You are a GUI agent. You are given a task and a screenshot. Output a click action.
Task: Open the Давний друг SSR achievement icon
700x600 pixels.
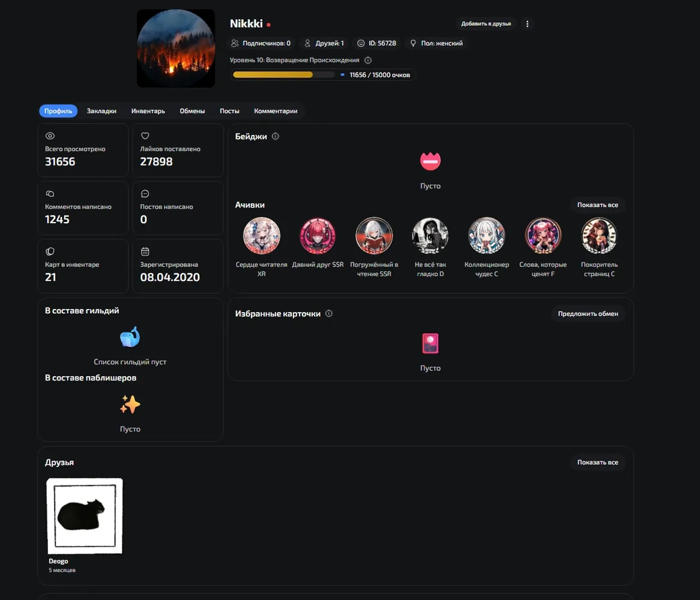click(318, 236)
